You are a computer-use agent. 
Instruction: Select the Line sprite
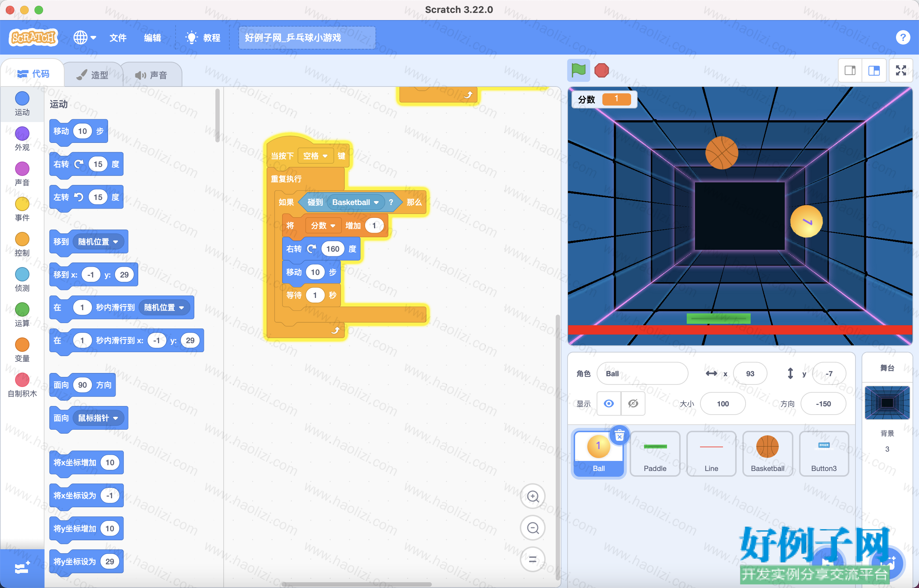(x=711, y=454)
